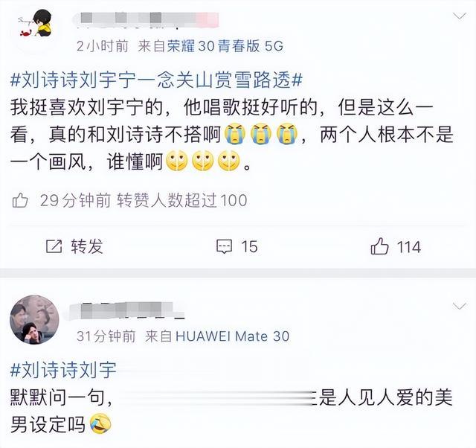Open the 刘诗诗刘宇宁一念关山赏雪路透 hashtag
Screen dimensions: 476x448
click(156, 80)
